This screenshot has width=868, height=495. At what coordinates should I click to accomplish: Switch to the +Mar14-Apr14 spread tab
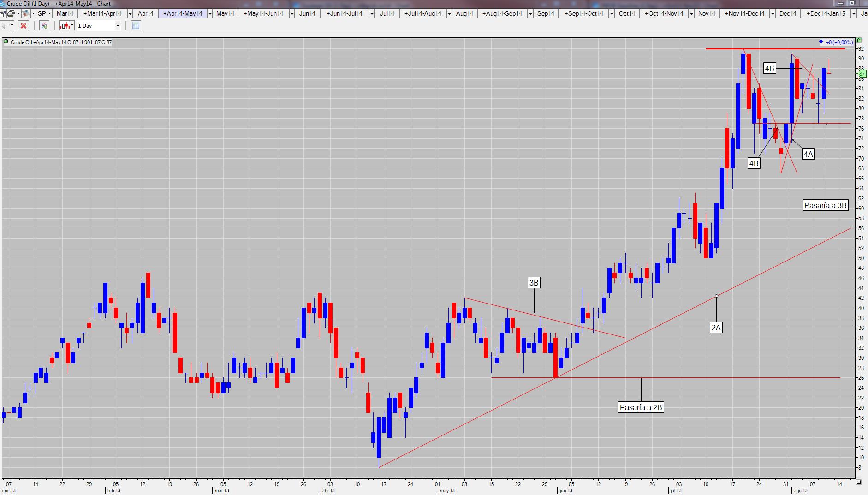click(x=102, y=13)
